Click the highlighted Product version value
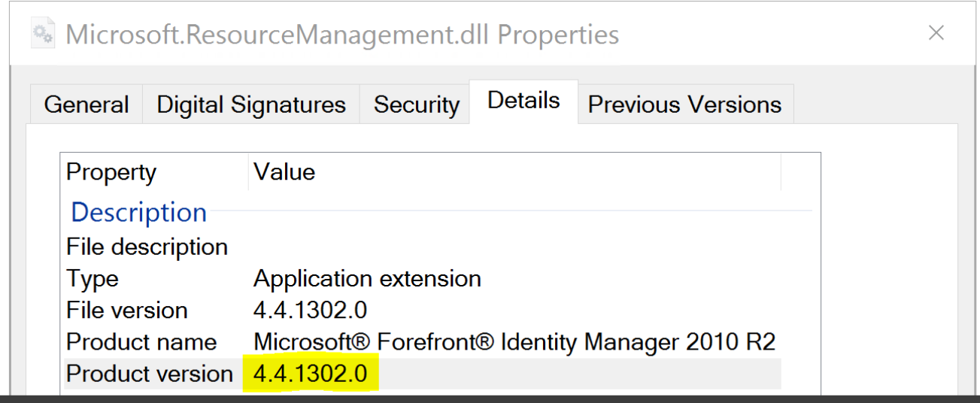This screenshot has height=403, width=980. tap(310, 374)
